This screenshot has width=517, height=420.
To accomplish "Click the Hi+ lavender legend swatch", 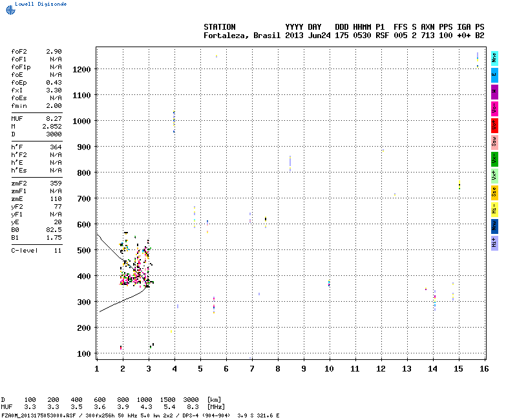I will pyautogui.click(x=494, y=244).
